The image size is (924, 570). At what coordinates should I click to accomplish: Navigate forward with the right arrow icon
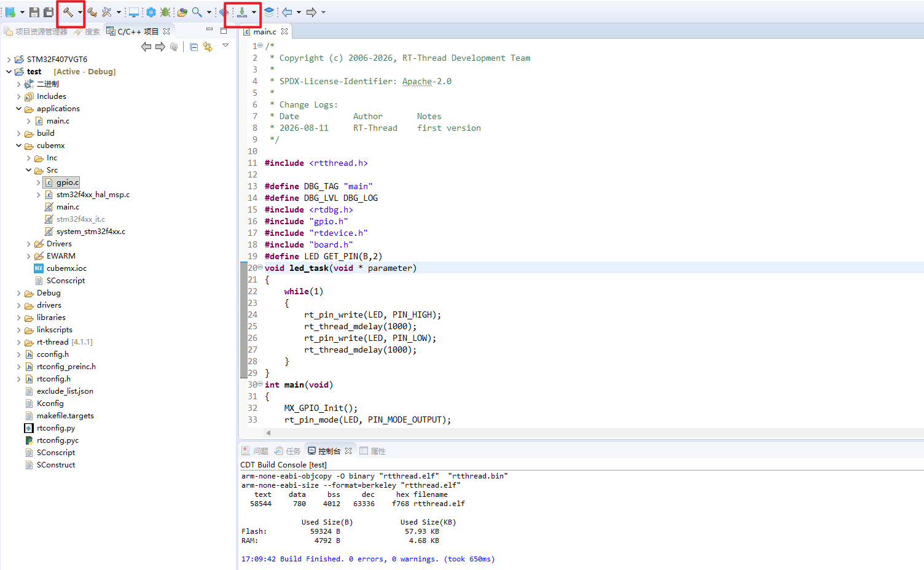click(x=311, y=12)
